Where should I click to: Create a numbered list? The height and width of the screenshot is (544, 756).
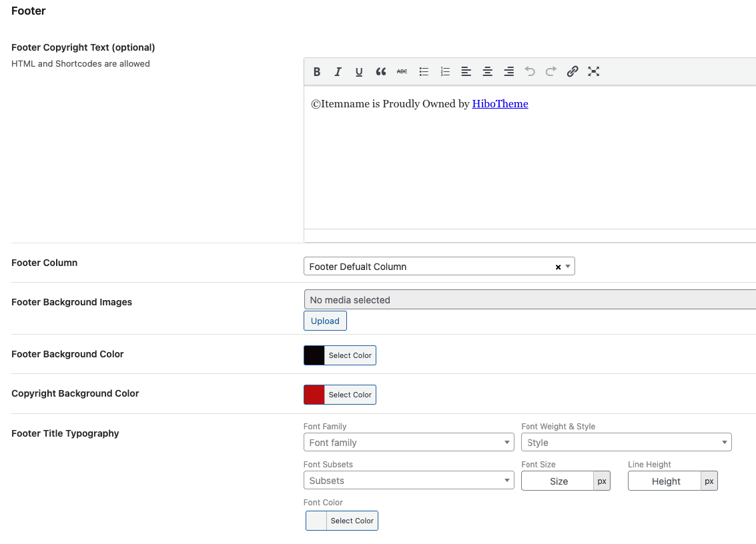coord(445,72)
